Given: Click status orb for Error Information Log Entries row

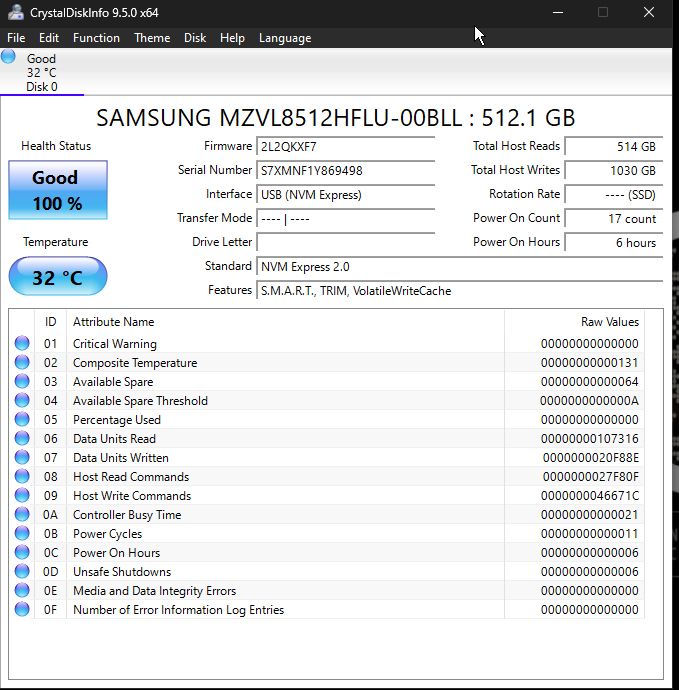Looking at the screenshot, I should tap(22, 609).
